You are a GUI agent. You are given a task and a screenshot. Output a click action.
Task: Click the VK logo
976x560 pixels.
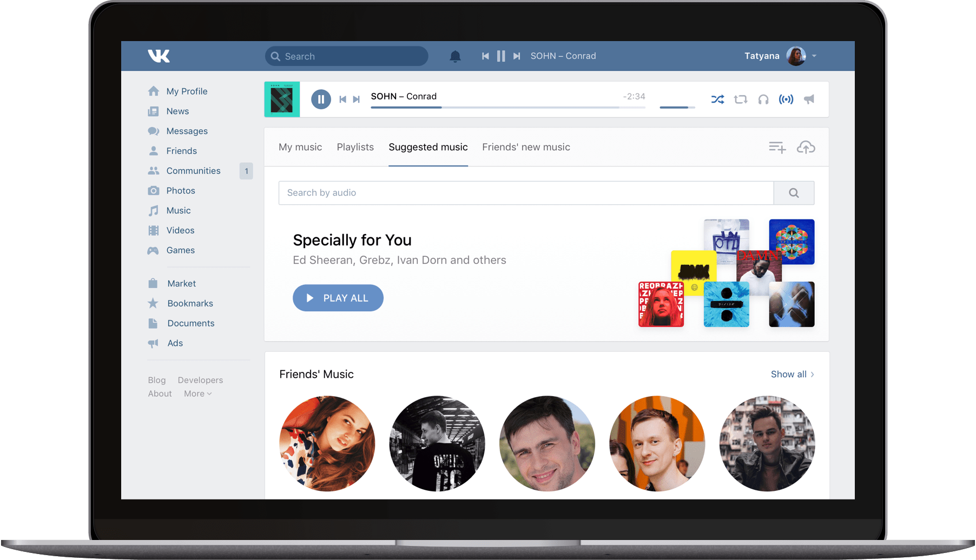point(159,56)
